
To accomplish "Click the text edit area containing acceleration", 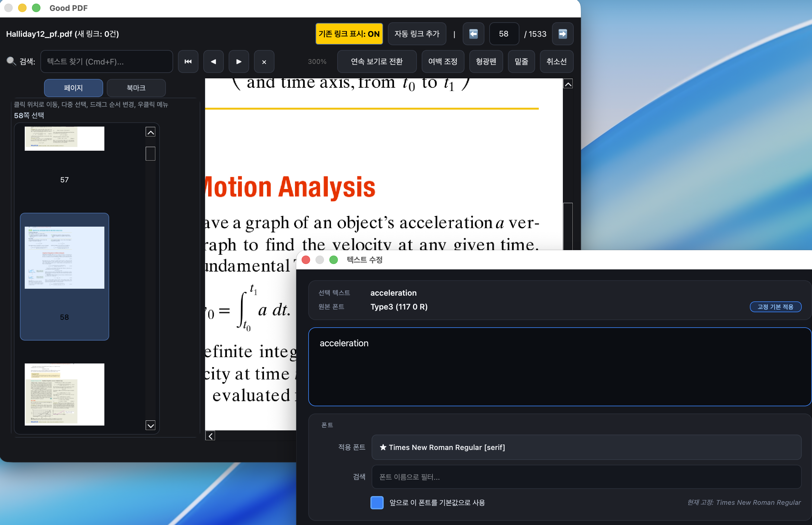I will click(x=560, y=367).
